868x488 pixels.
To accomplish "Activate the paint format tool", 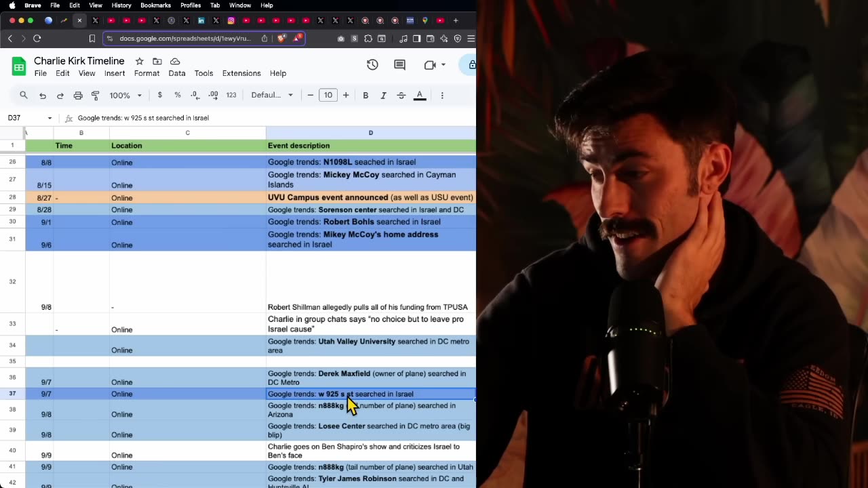I will click(96, 96).
